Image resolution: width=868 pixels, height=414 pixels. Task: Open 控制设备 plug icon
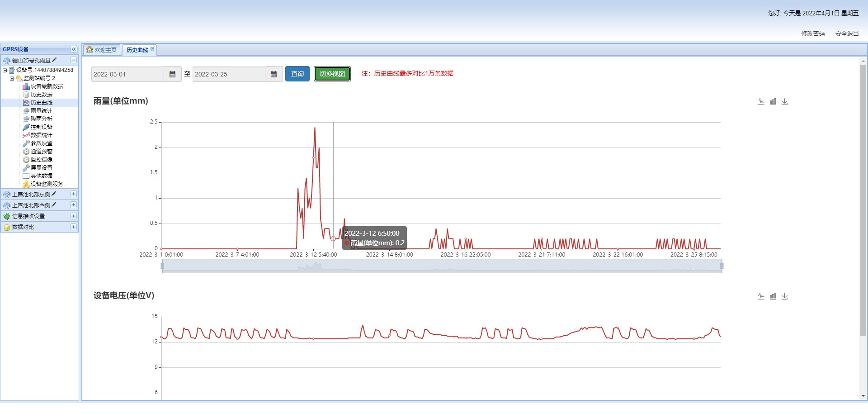click(x=26, y=127)
